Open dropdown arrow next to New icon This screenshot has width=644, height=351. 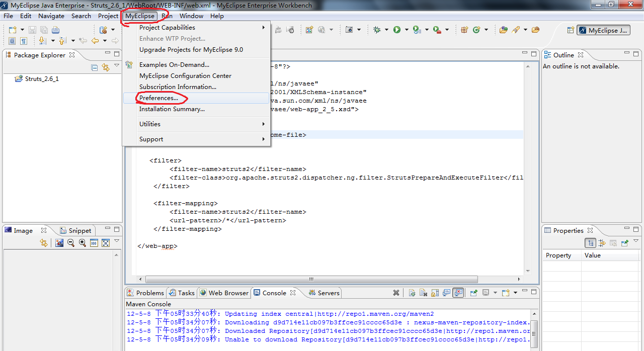(22, 30)
